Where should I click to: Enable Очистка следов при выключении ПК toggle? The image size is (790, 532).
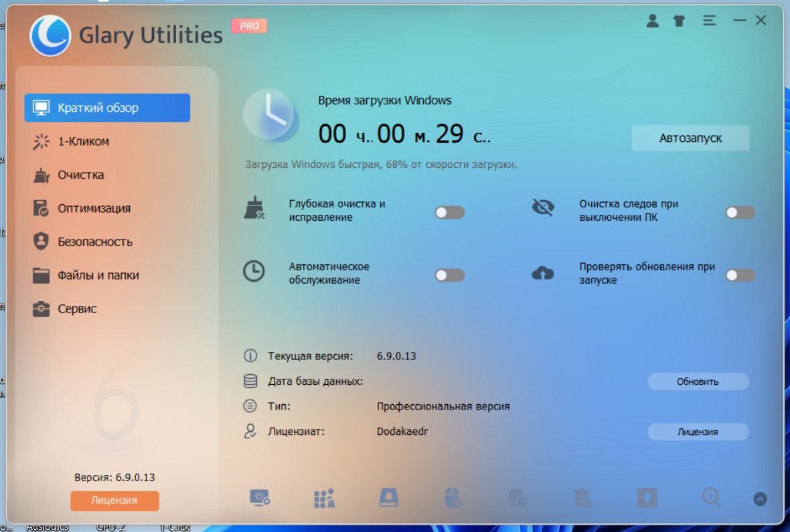click(740, 213)
